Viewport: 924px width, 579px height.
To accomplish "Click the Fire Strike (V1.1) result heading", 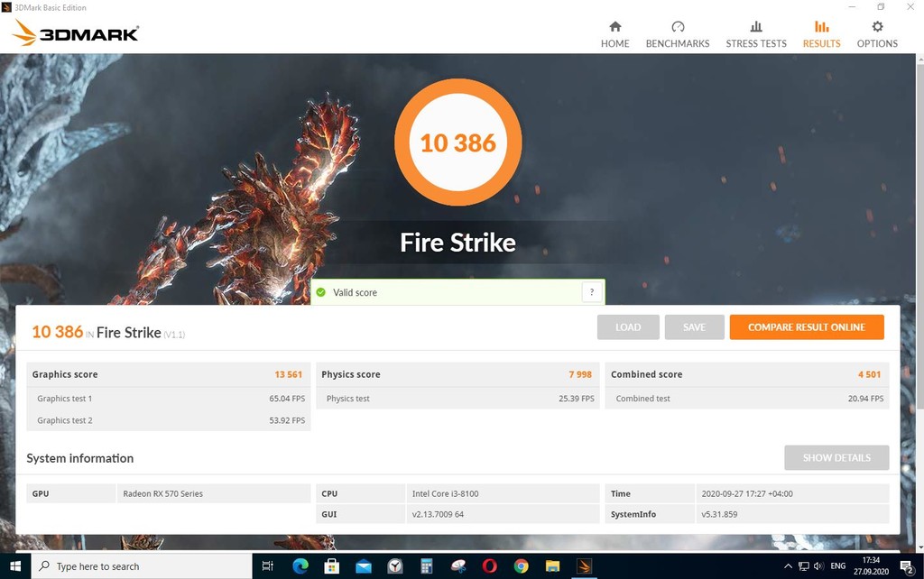I will click(x=141, y=333).
